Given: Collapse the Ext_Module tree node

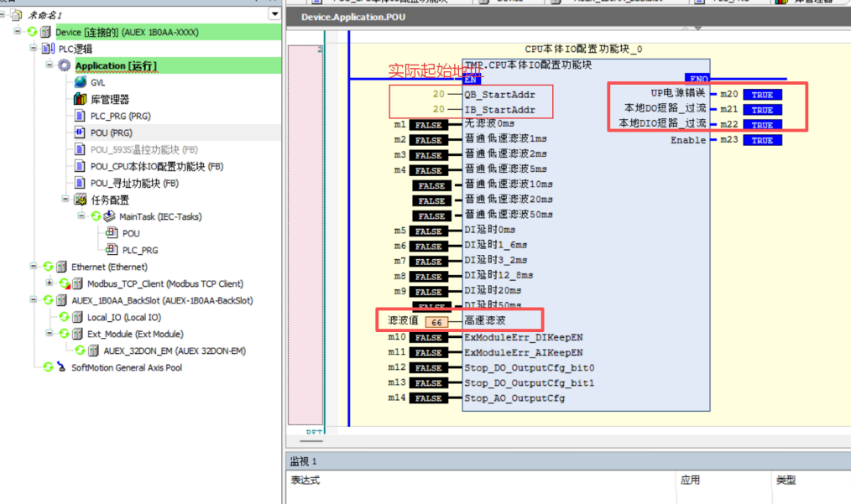Looking at the screenshot, I should coord(50,333).
